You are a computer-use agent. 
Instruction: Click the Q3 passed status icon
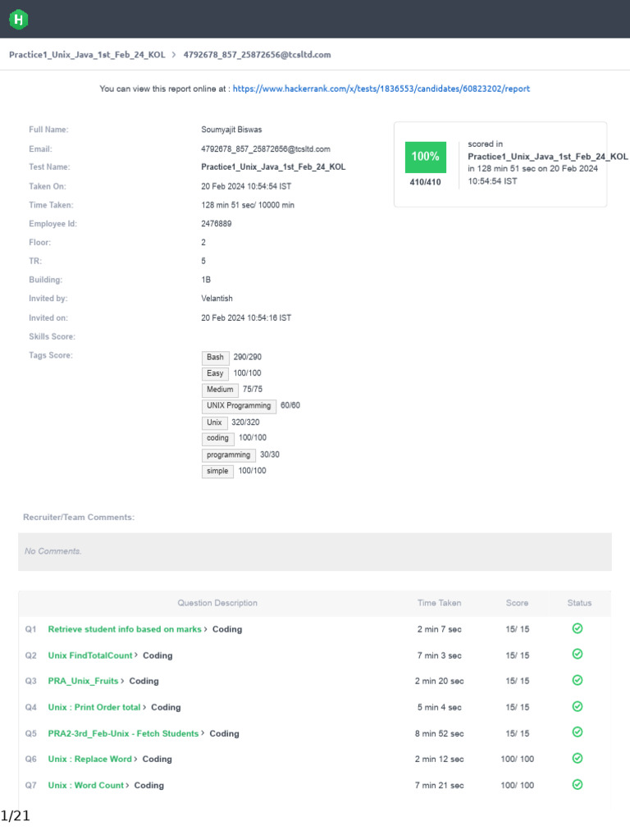click(577, 680)
